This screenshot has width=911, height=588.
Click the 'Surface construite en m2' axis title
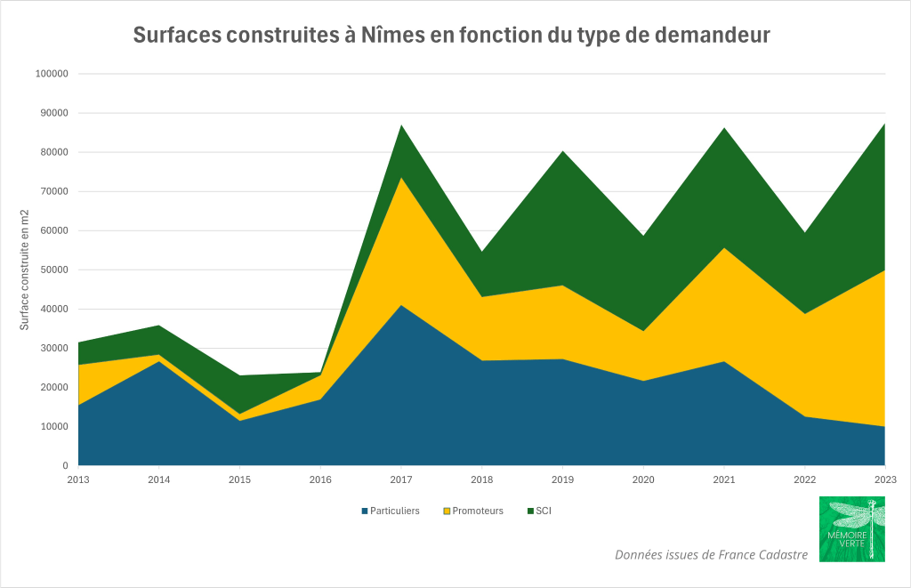(25, 270)
